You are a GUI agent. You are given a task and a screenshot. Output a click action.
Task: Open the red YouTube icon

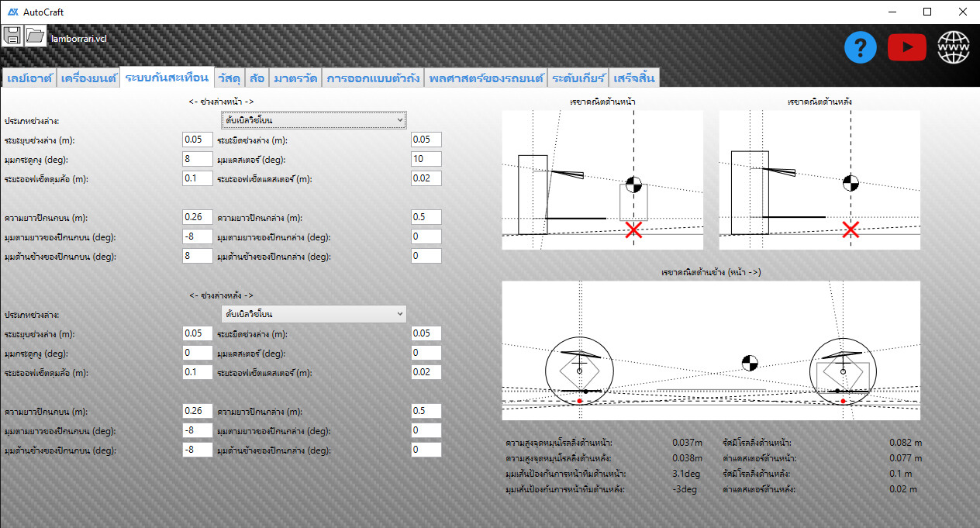pyautogui.click(x=907, y=48)
